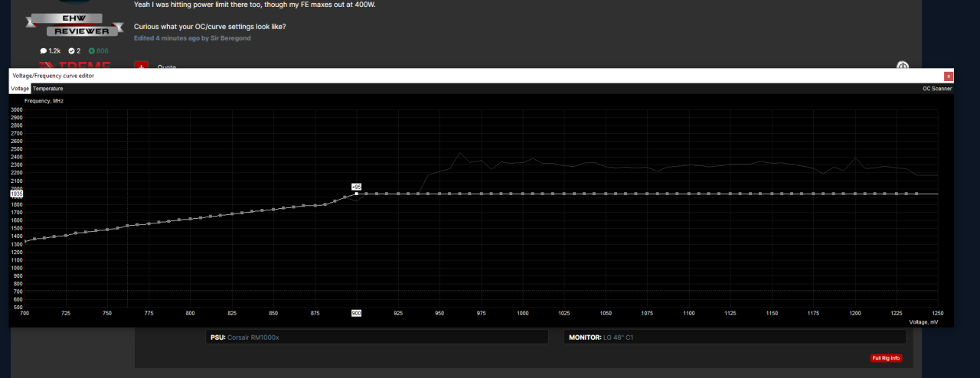Open the OC Scanner

pos(937,89)
